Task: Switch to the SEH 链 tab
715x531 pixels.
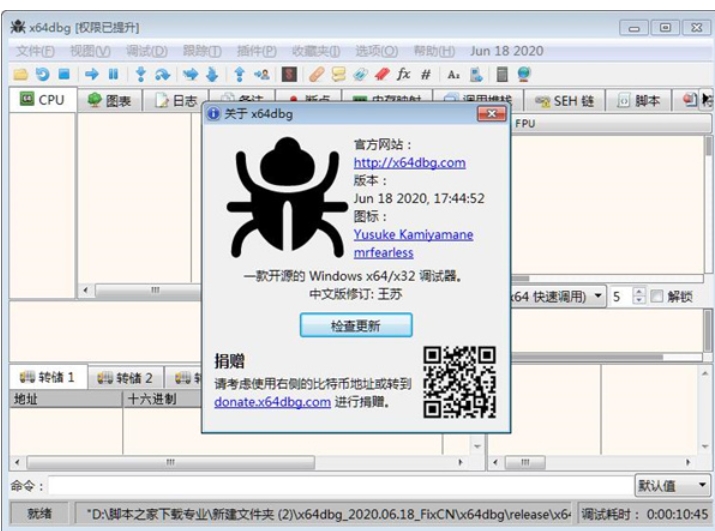Action: tap(564, 100)
